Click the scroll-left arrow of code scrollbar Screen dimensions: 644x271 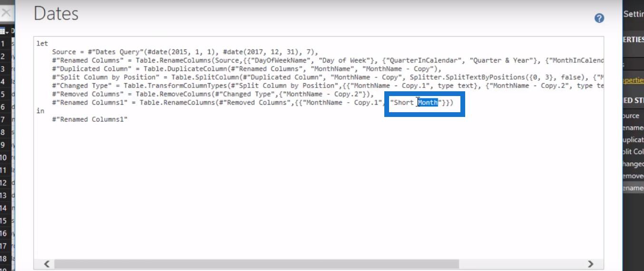coord(47,264)
